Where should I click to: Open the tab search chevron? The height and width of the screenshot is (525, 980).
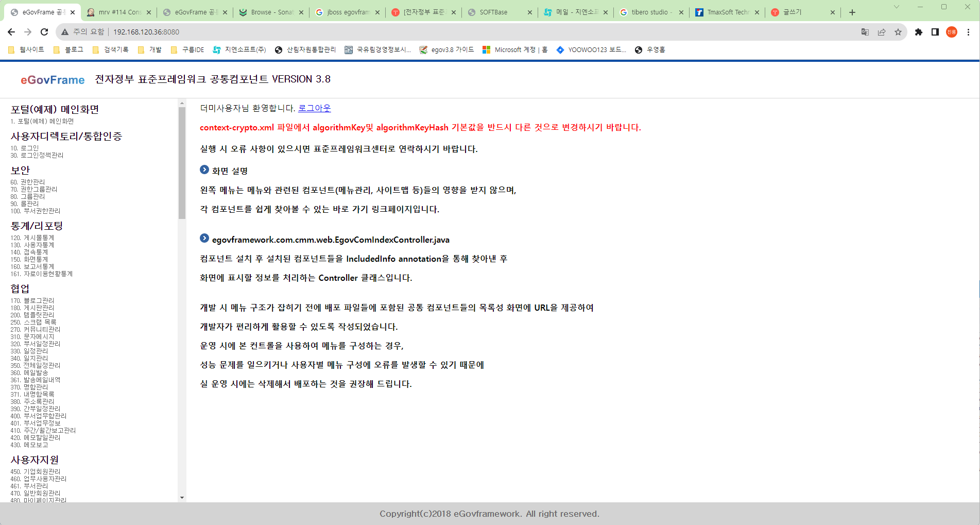pos(897,7)
